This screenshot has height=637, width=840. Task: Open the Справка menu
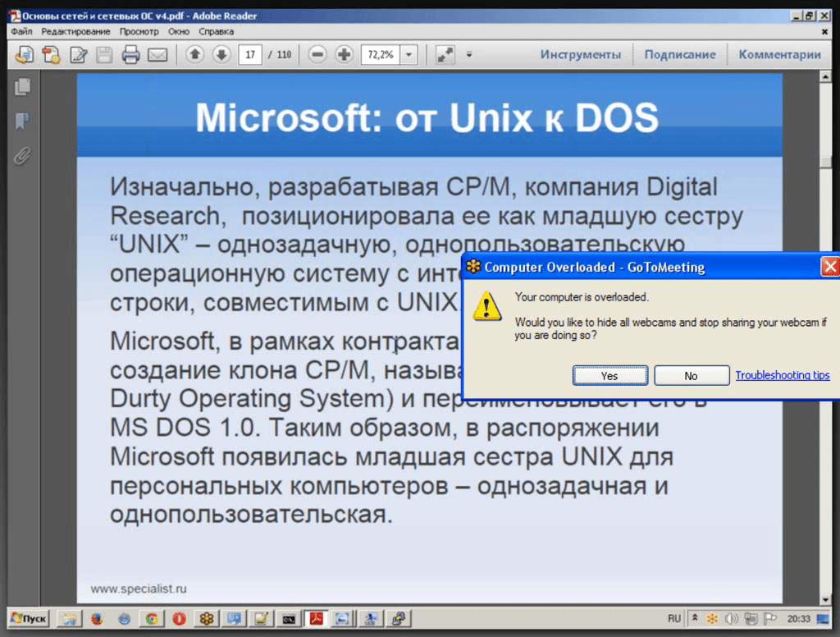[217, 32]
